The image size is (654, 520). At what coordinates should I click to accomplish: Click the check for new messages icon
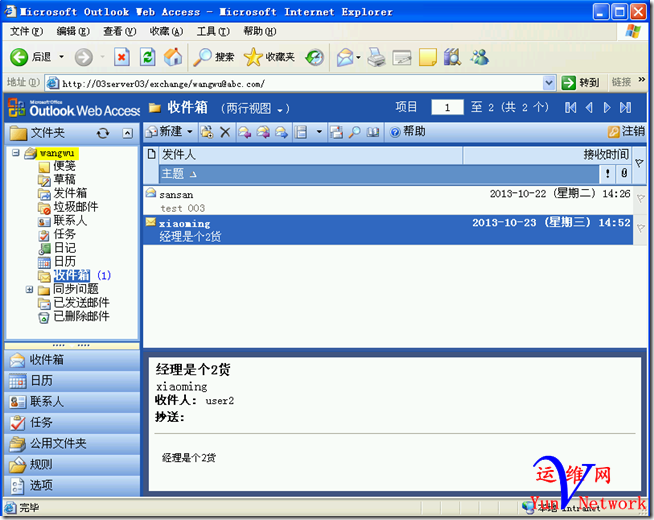point(336,132)
